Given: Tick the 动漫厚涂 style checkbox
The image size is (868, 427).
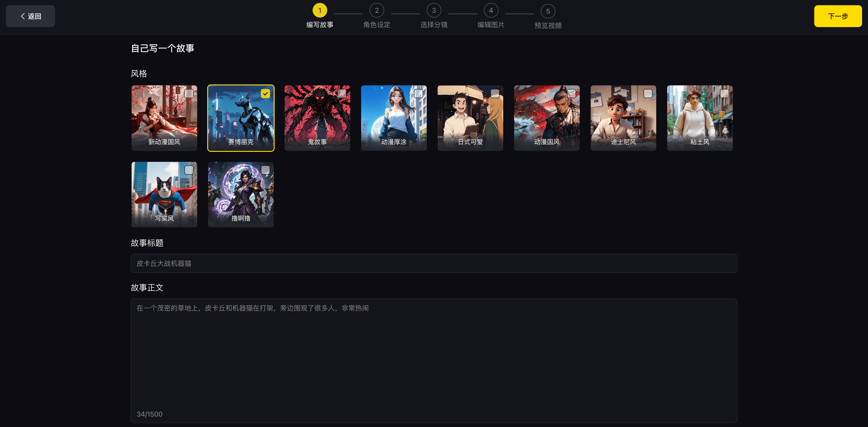Looking at the screenshot, I should tap(418, 93).
